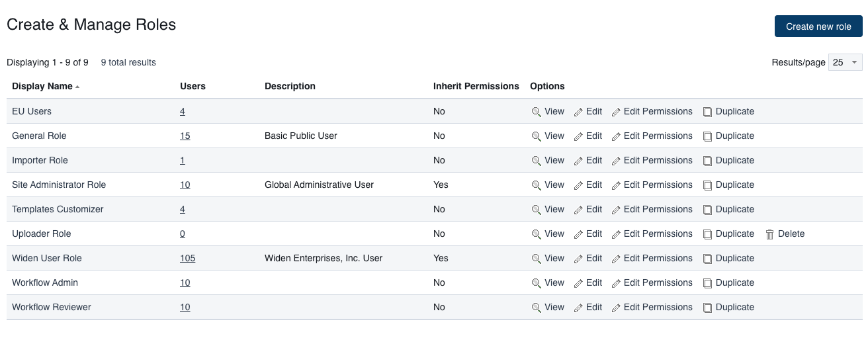Click Edit Permissions icon for Importer Role
This screenshot has height=338, width=868.
[x=616, y=161]
